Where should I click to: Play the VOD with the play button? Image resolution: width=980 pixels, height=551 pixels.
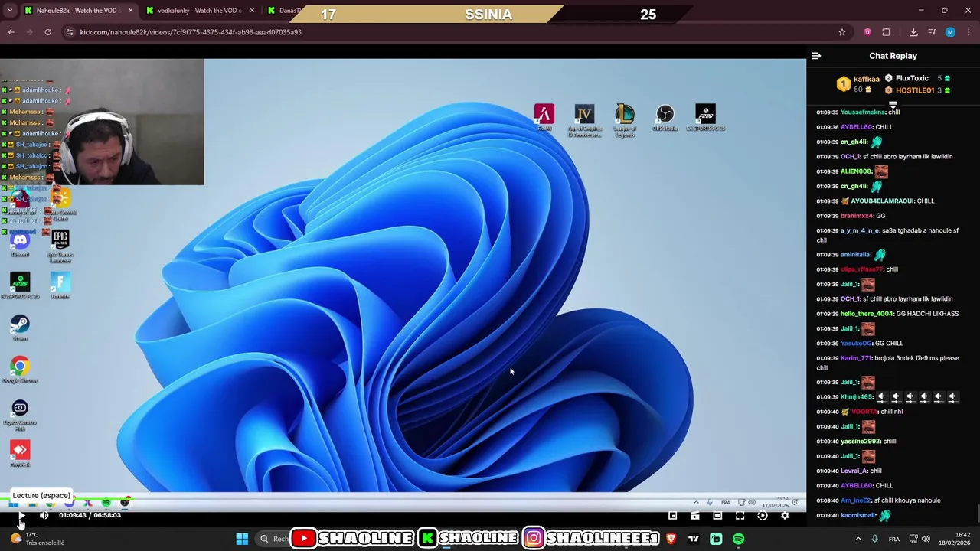click(21, 516)
